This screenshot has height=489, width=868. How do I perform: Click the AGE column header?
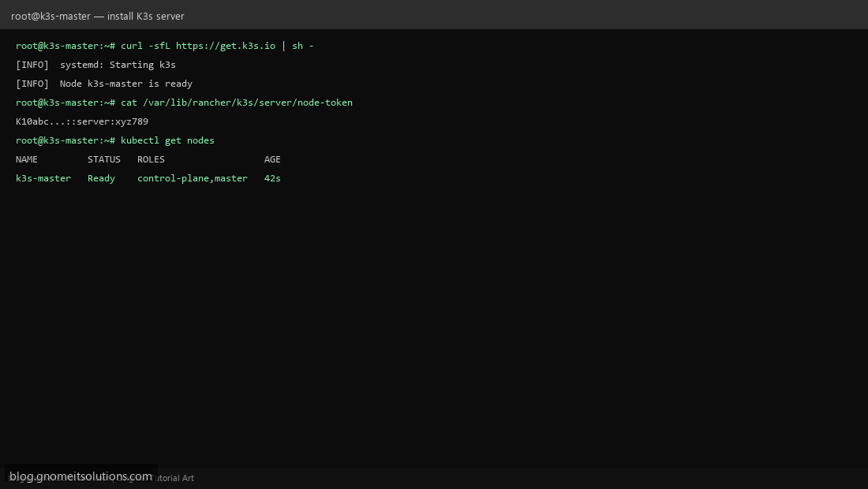(272, 159)
